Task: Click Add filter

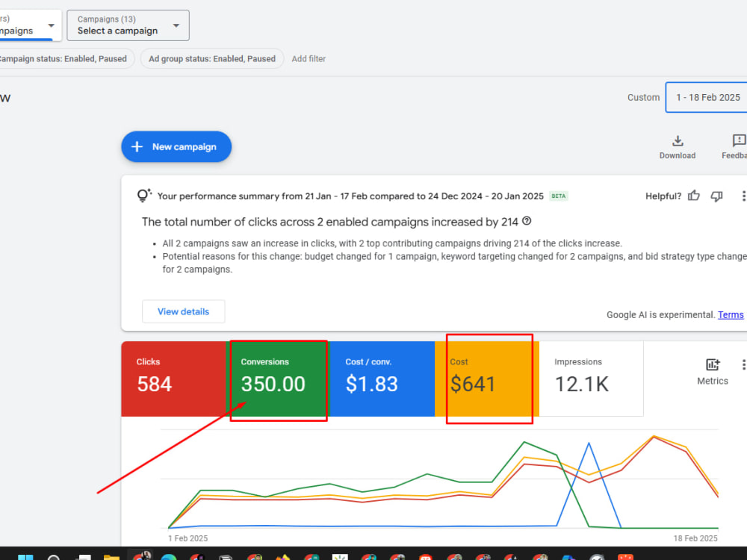Action: tap(309, 58)
